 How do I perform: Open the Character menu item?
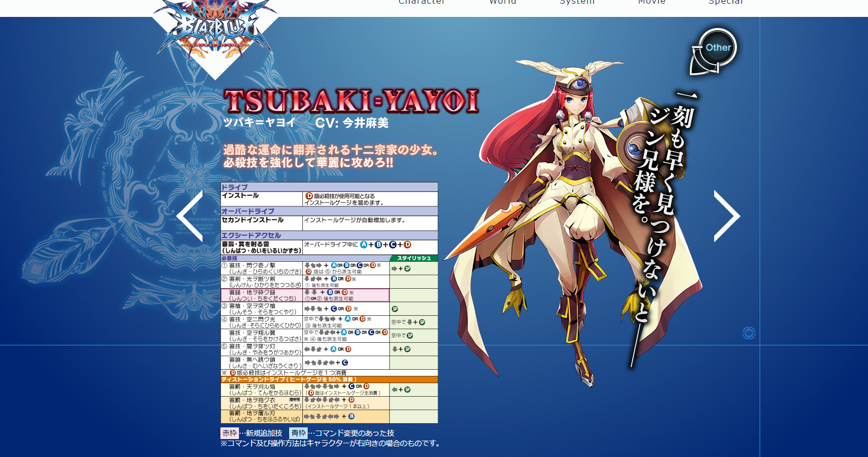pyautogui.click(x=421, y=2)
